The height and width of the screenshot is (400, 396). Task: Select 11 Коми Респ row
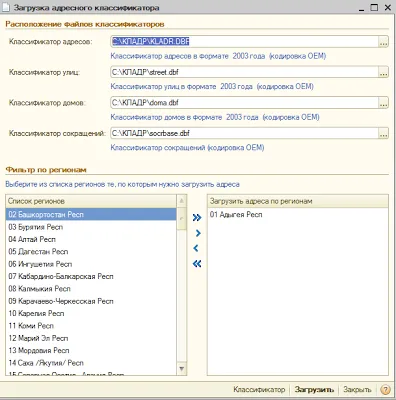[x=91, y=326]
